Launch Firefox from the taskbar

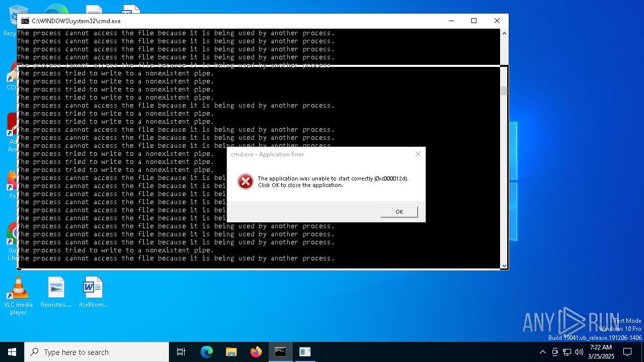pos(256,352)
